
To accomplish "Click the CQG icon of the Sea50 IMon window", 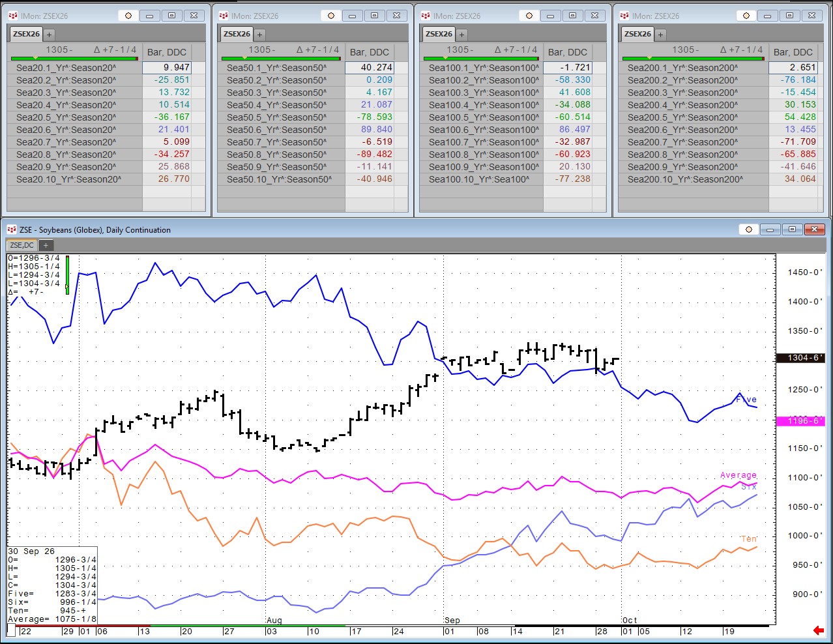I will point(224,16).
